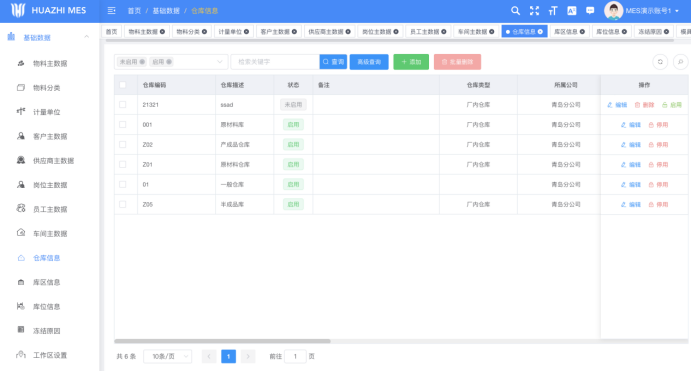Viewport: 691px width, 372px height.
Task: Focus the 检索关键字 search input
Action: coord(275,62)
